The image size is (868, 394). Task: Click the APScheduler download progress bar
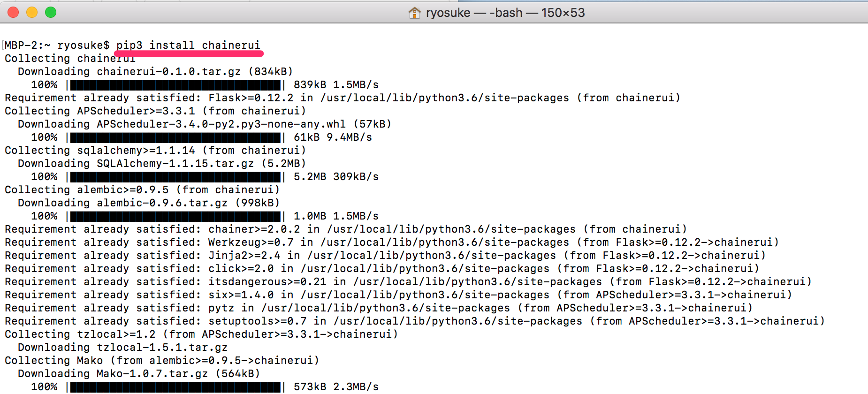[175, 137]
